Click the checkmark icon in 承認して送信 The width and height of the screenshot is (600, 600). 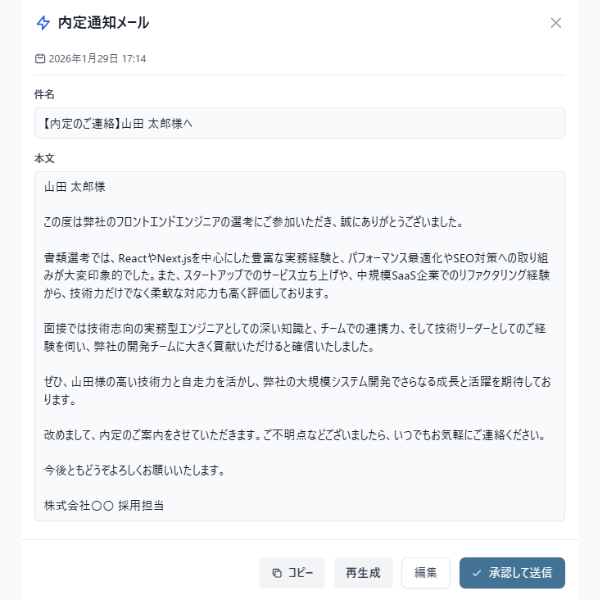477,573
